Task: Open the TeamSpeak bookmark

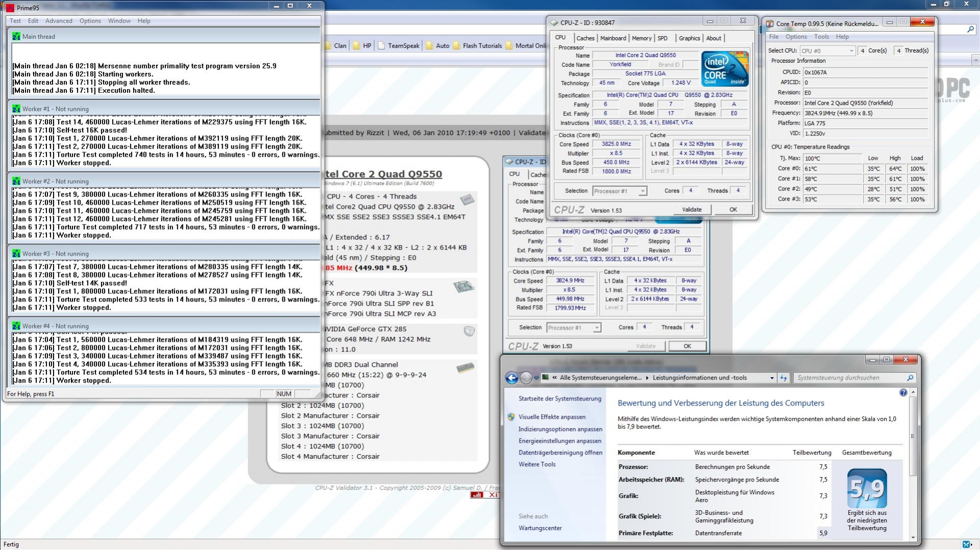Action: coord(399,45)
